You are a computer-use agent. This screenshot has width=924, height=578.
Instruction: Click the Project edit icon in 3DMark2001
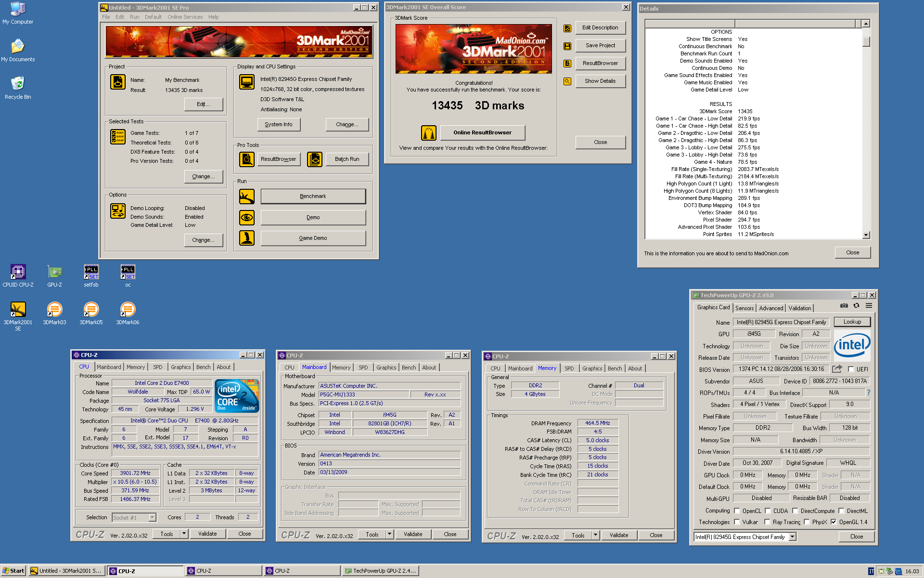[x=118, y=82]
